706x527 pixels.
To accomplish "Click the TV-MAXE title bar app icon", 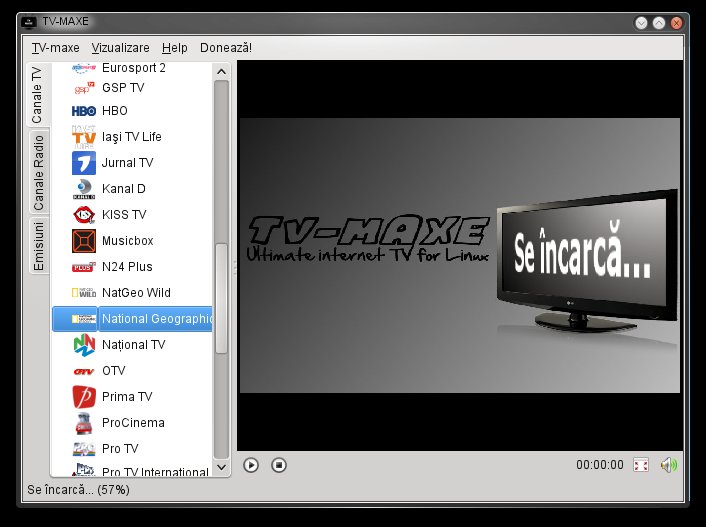I will coord(29,22).
